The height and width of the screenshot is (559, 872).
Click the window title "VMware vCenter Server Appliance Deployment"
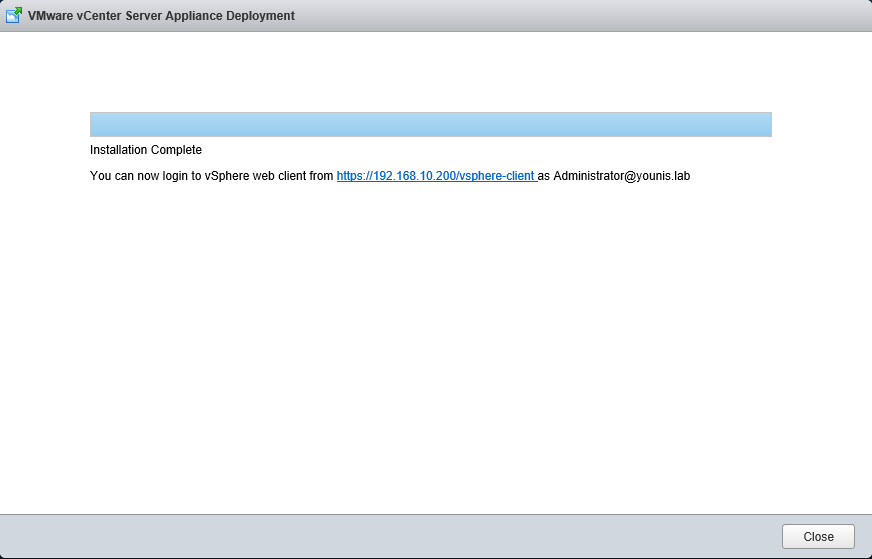(x=161, y=17)
